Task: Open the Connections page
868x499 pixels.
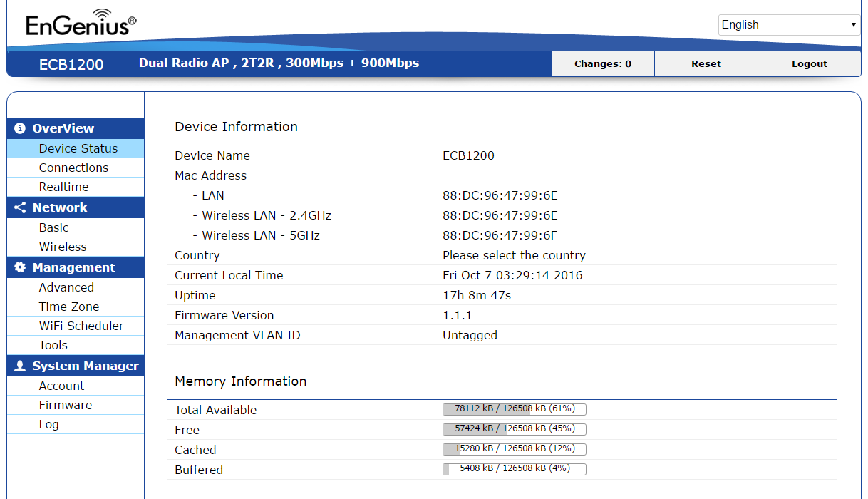Action: (x=76, y=168)
